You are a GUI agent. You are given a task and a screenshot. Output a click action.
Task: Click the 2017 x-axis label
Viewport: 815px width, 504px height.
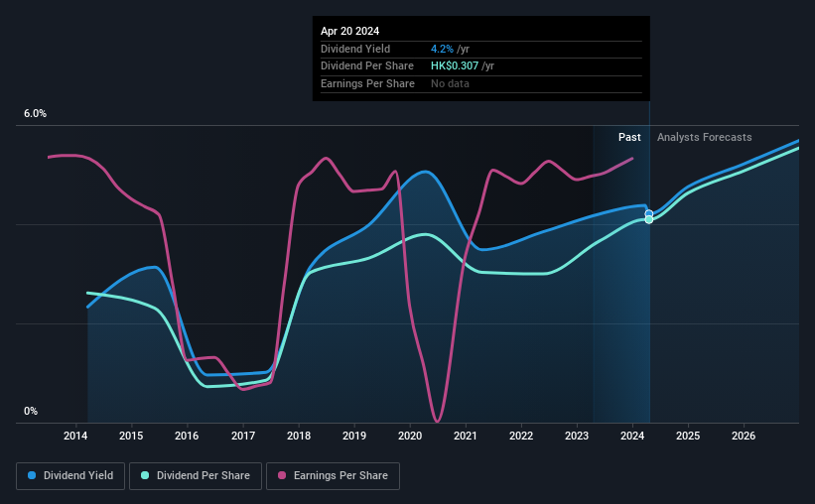click(x=243, y=436)
